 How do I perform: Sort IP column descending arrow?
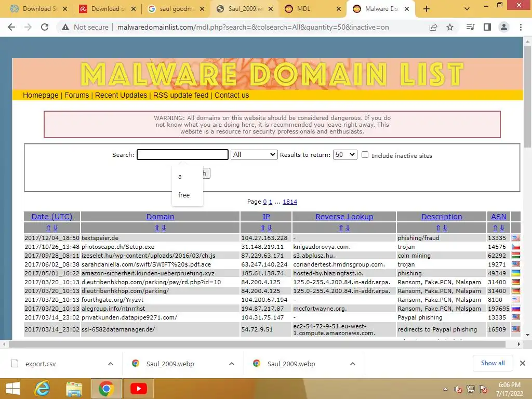click(270, 228)
